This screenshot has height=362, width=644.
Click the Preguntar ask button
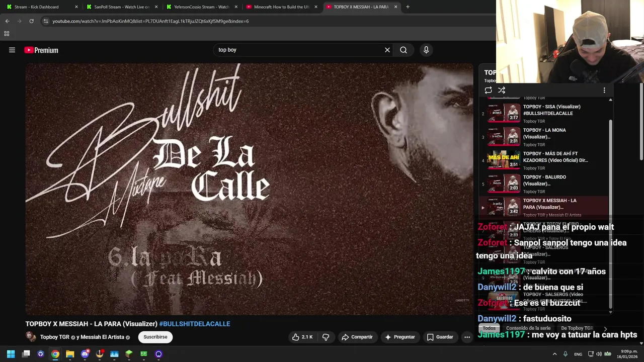[400, 337]
